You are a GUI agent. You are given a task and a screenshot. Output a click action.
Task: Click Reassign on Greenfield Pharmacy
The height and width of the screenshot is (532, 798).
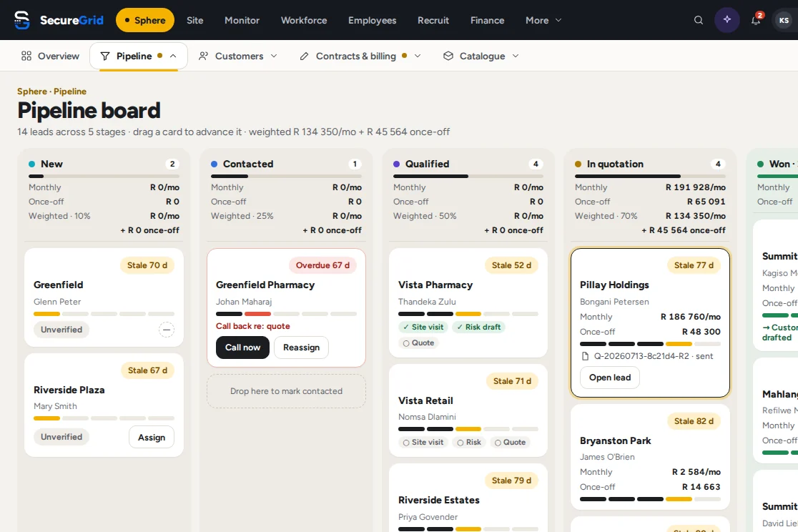pos(301,348)
